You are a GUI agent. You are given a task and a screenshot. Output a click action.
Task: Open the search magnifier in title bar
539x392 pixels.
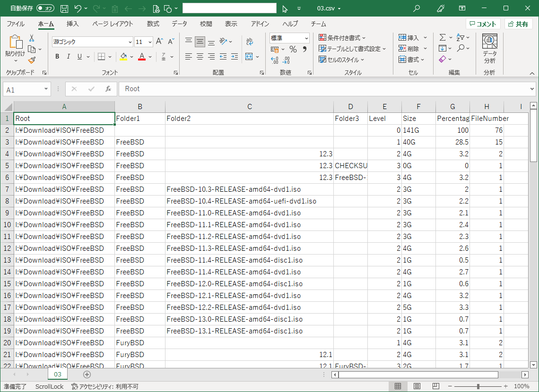click(416, 8)
